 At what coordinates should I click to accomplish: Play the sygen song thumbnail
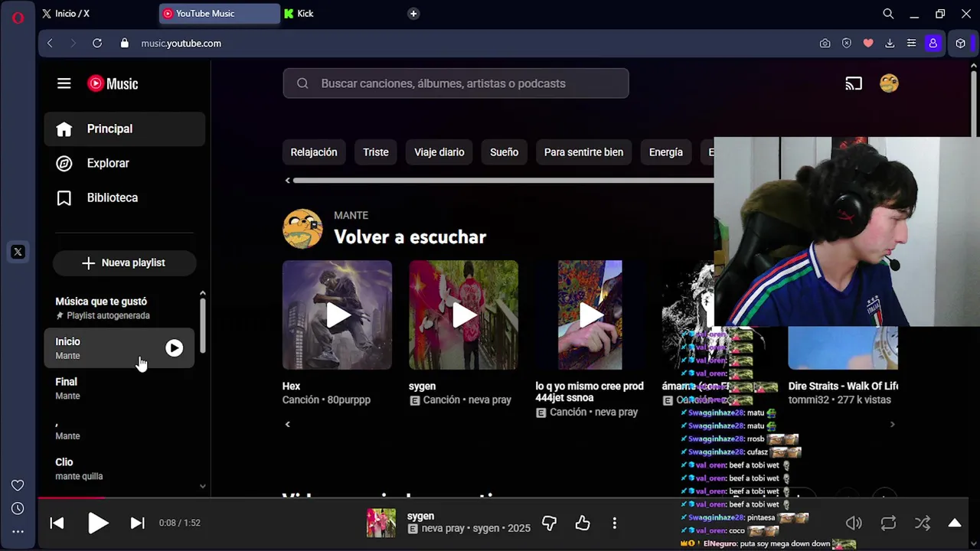click(463, 315)
